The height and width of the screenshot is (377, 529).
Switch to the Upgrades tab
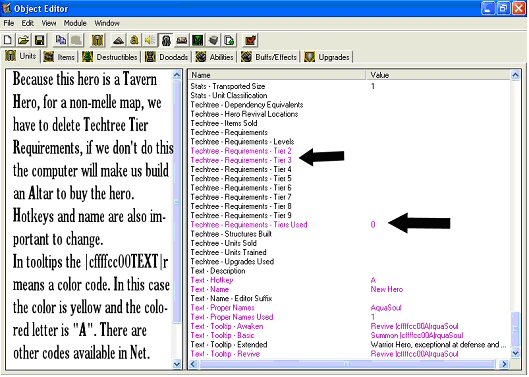pyautogui.click(x=327, y=57)
